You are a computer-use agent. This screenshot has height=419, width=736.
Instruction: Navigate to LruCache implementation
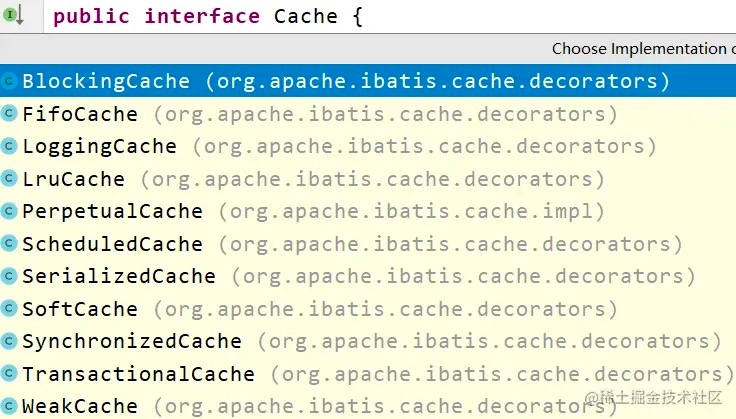point(73,180)
